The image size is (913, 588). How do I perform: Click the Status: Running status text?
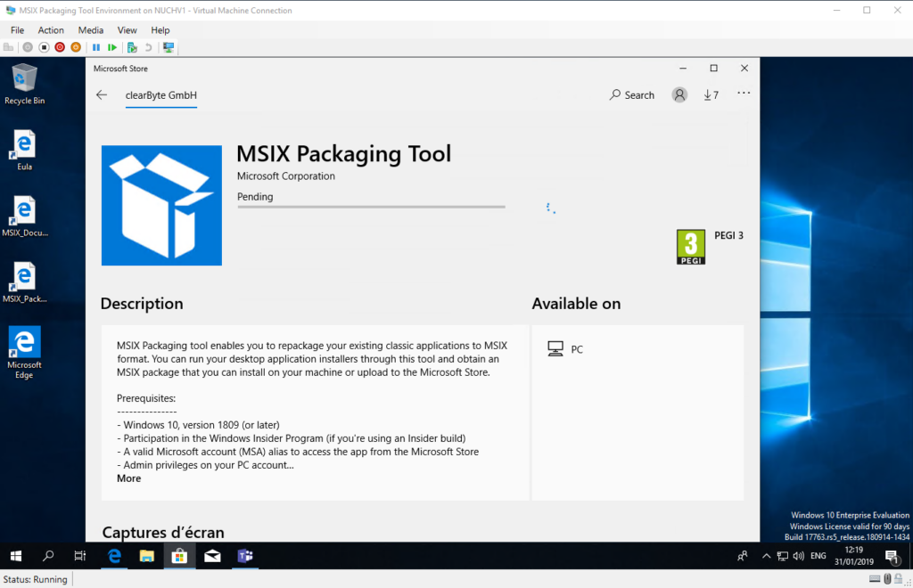pyautogui.click(x=35, y=579)
